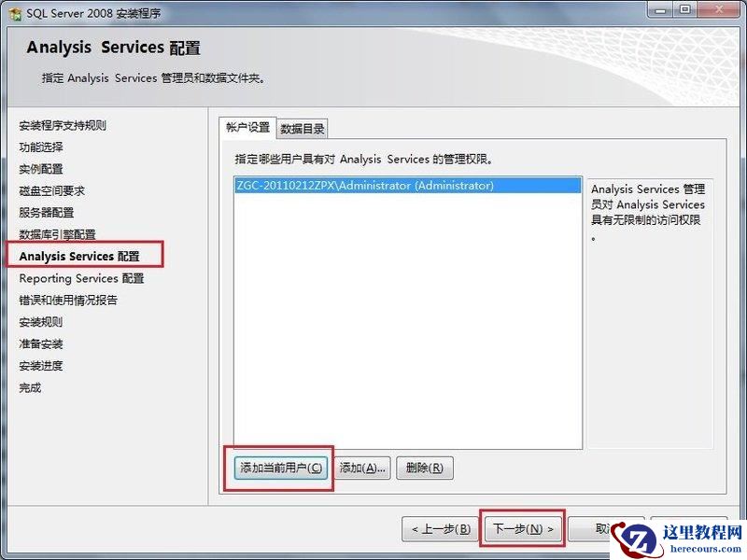Close the SQL Server 2008 setup window

[x=718, y=9]
